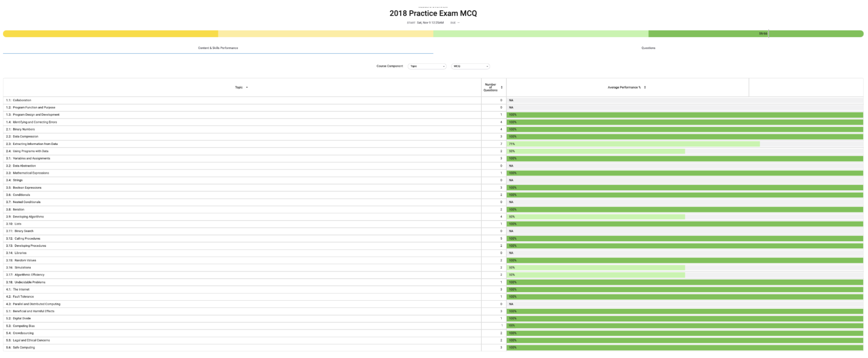Sort by Number of Questions arrows

click(502, 87)
